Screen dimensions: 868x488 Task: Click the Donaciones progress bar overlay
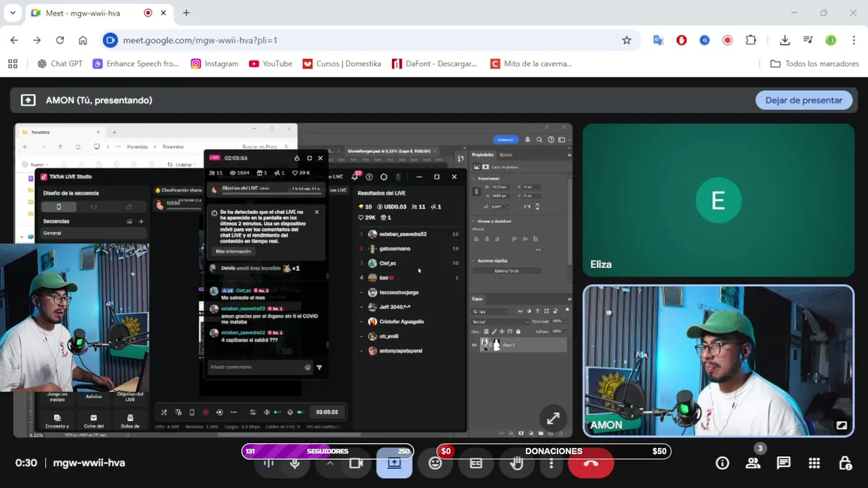553,451
